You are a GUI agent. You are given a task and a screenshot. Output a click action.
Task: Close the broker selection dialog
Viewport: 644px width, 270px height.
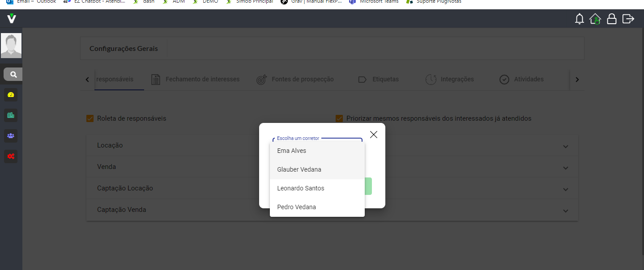[x=374, y=135]
